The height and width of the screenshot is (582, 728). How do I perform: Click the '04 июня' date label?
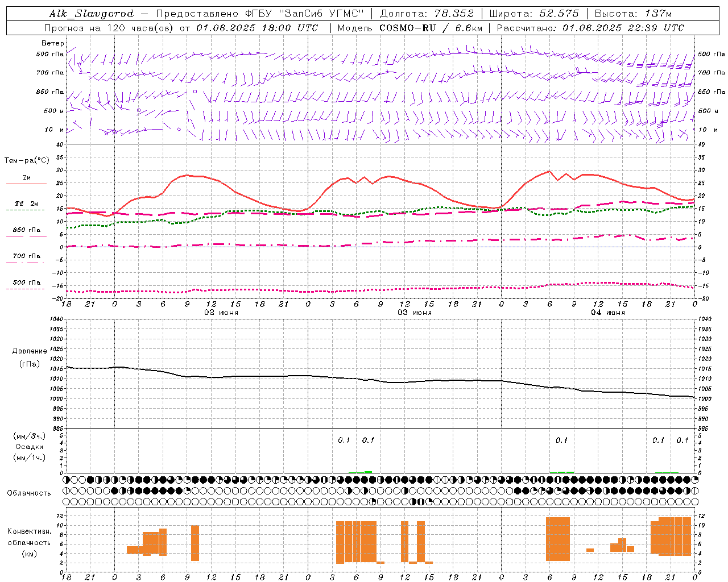click(608, 313)
